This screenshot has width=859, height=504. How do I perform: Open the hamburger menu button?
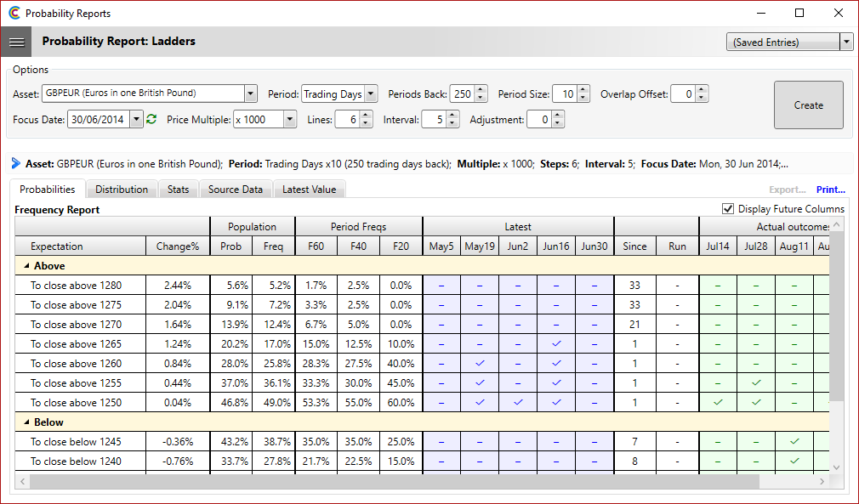(x=16, y=42)
